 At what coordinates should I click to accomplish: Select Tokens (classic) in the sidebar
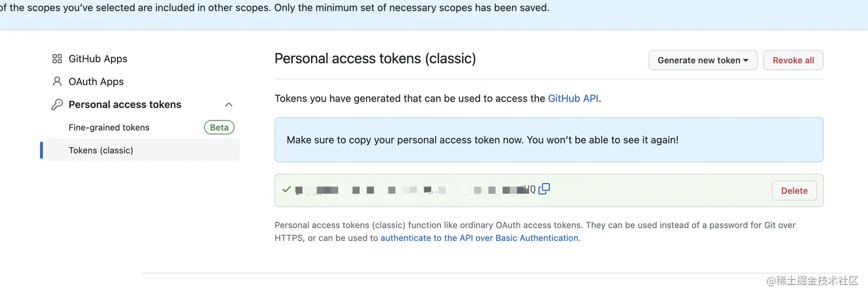(x=100, y=150)
